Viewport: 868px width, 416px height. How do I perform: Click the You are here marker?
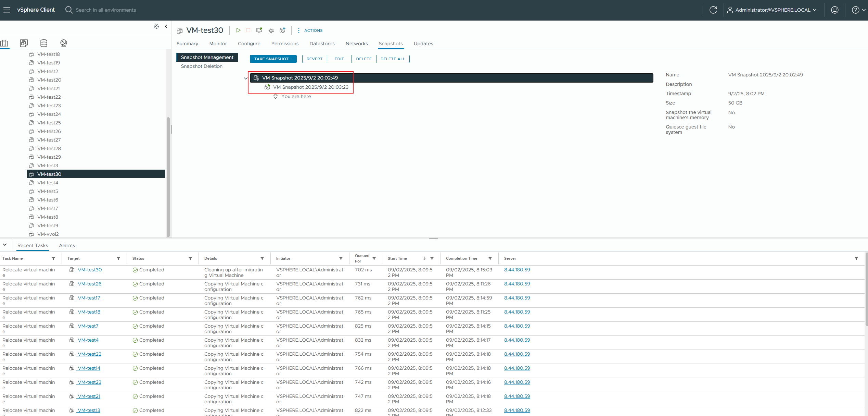tap(292, 96)
